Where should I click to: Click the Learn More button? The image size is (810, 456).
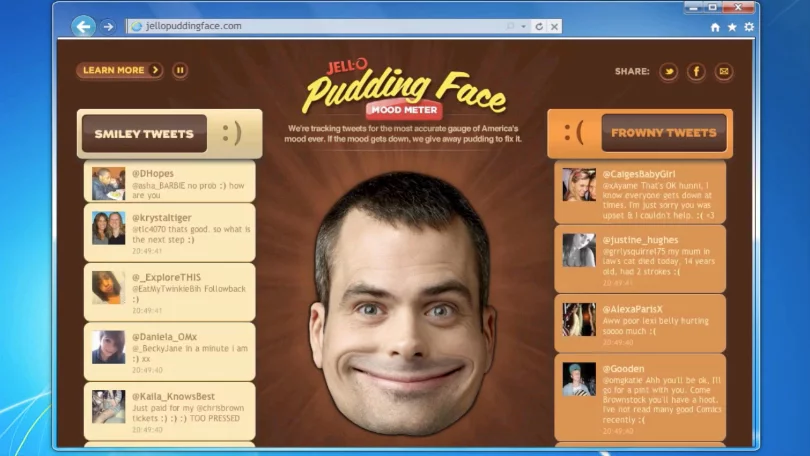tap(119, 70)
